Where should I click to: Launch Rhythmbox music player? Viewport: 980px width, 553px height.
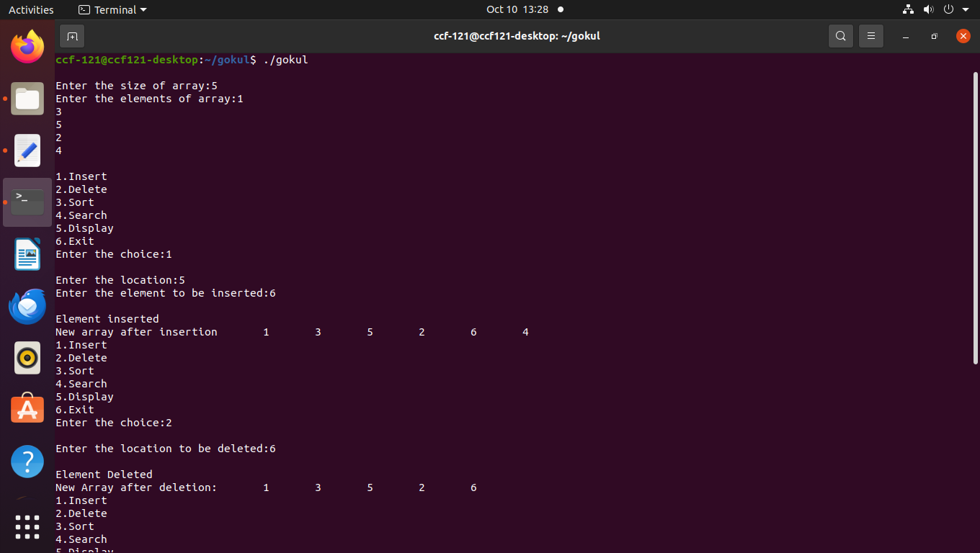pyautogui.click(x=27, y=358)
